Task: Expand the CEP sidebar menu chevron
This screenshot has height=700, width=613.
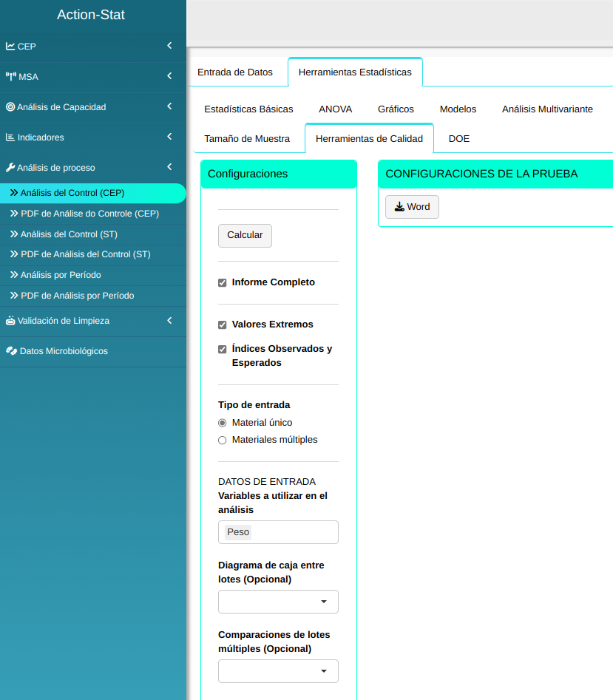Action: [169, 46]
